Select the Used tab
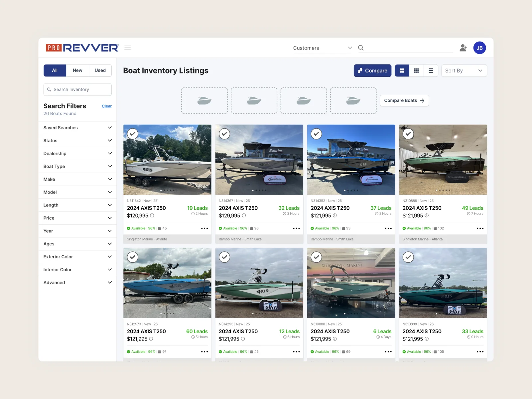This screenshot has height=399, width=532. click(x=100, y=70)
